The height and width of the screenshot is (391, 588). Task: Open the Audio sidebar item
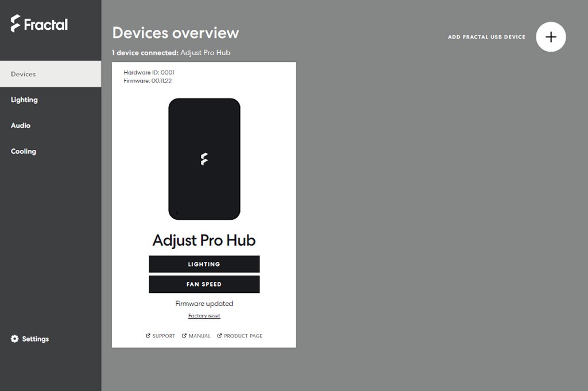click(x=21, y=126)
